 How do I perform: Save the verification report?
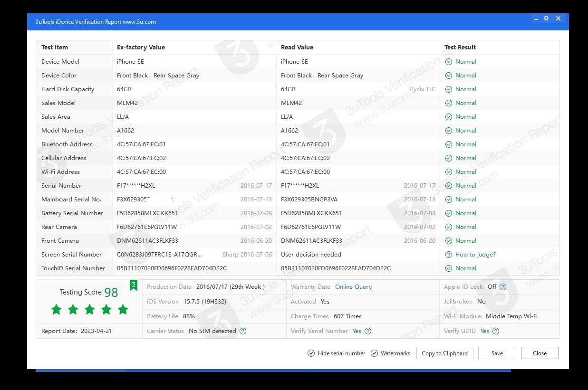[x=497, y=353]
